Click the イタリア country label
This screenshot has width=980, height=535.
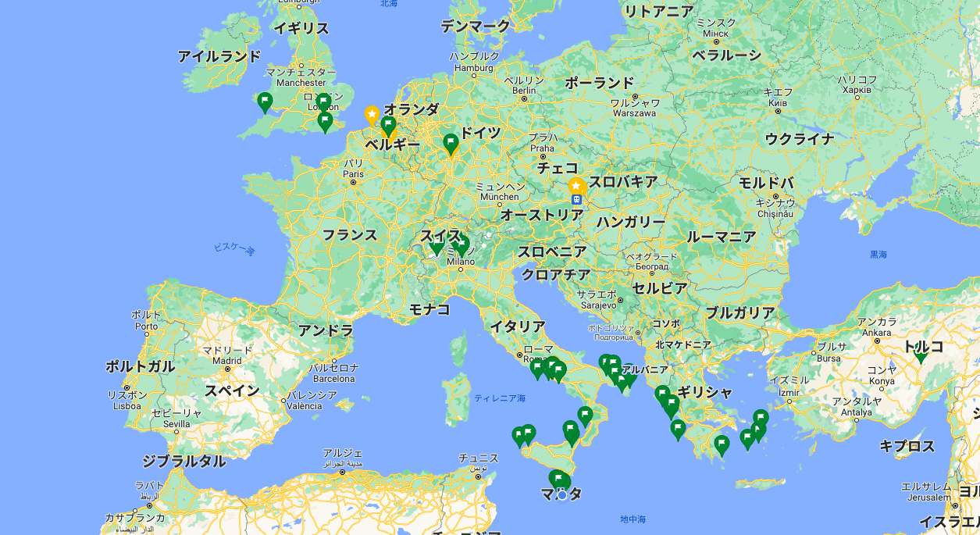(518, 326)
